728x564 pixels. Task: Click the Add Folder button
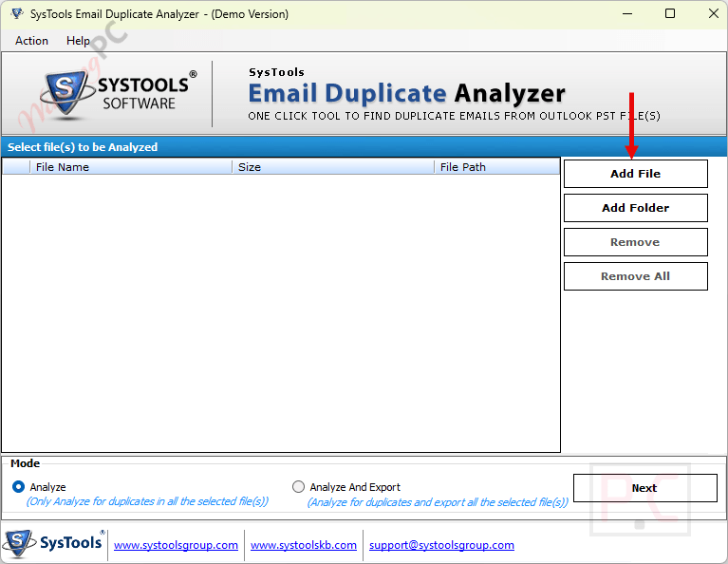pos(636,208)
